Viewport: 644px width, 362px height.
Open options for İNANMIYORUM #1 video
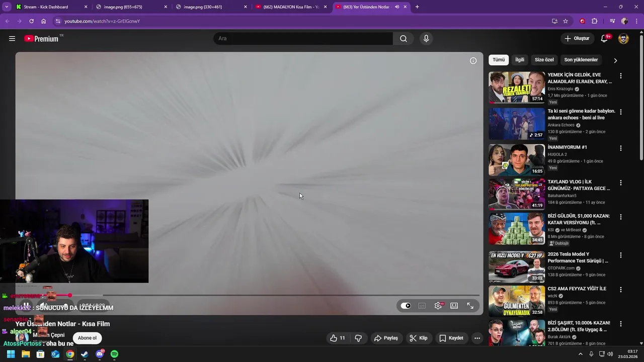[620, 148]
